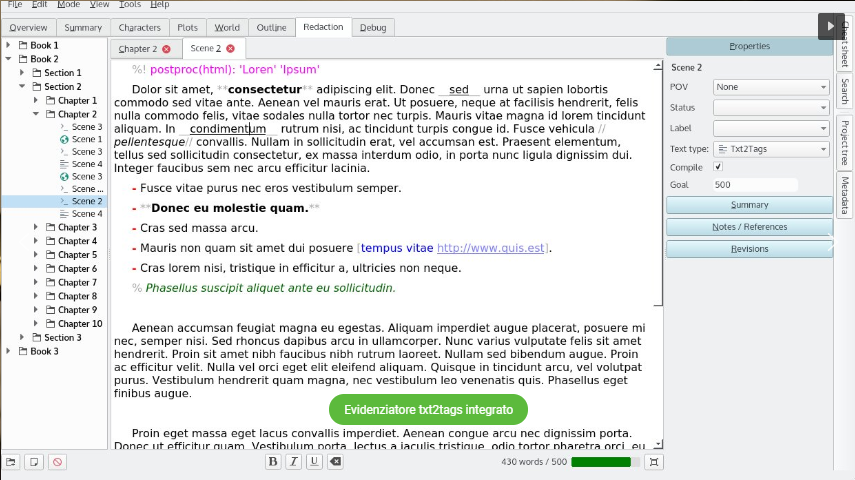Open the POV dropdown
855x480 pixels.
772,87
